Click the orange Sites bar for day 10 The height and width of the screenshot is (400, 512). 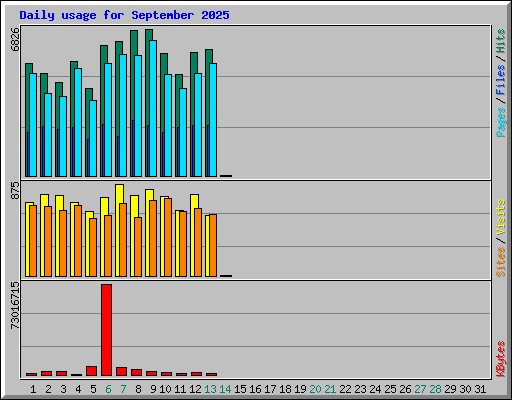[x=168, y=237]
